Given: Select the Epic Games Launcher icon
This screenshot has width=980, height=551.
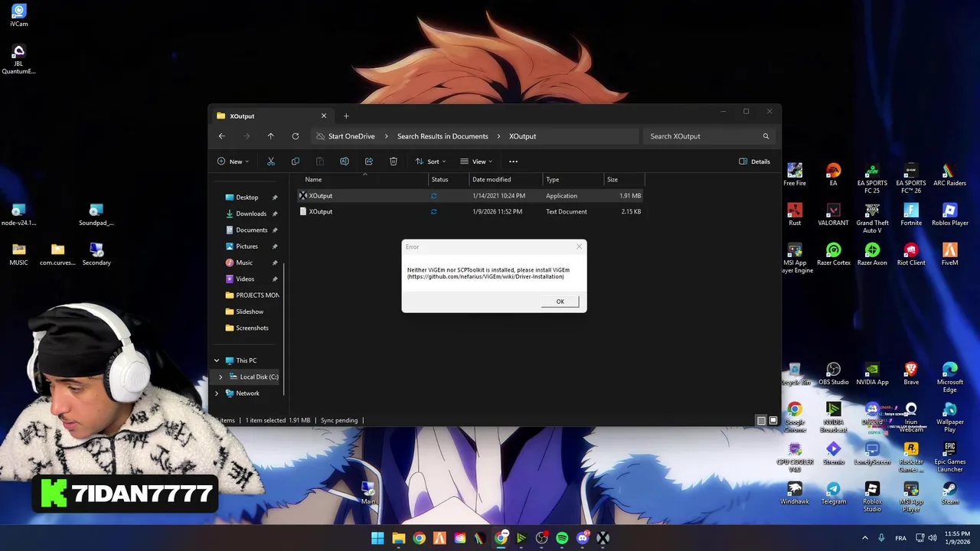Looking at the screenshot, I should tap(949, 457).
